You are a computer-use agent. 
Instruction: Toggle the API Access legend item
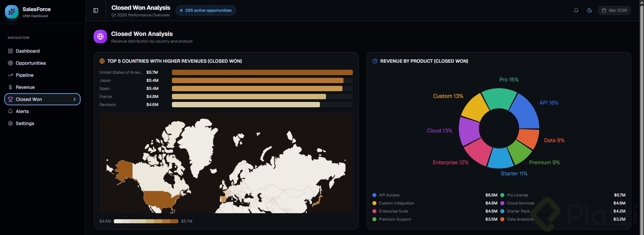click(389, 195)
